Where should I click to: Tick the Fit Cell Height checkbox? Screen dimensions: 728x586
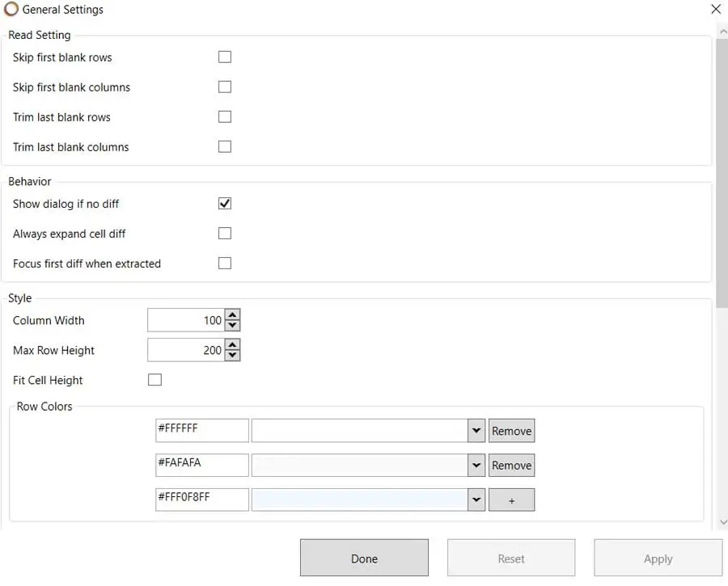point(155,380)
